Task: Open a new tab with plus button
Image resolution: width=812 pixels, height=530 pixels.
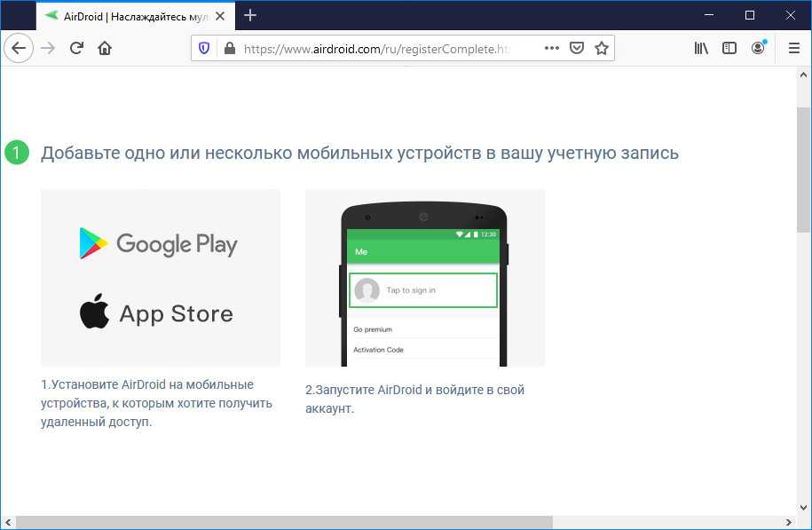Action: click(x=250, y=15)
